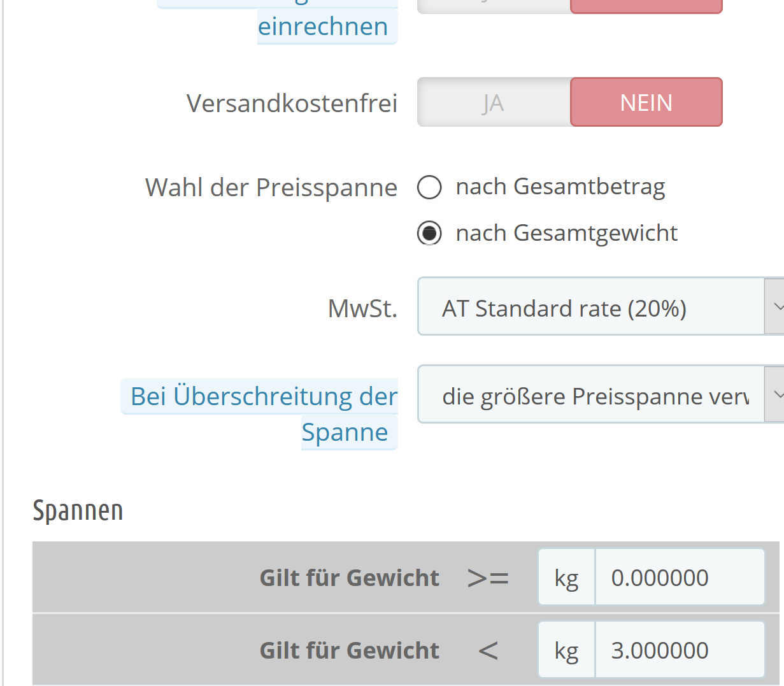Click the kg unit beside 0.000000
784x686 pixels.
(566, 578)
